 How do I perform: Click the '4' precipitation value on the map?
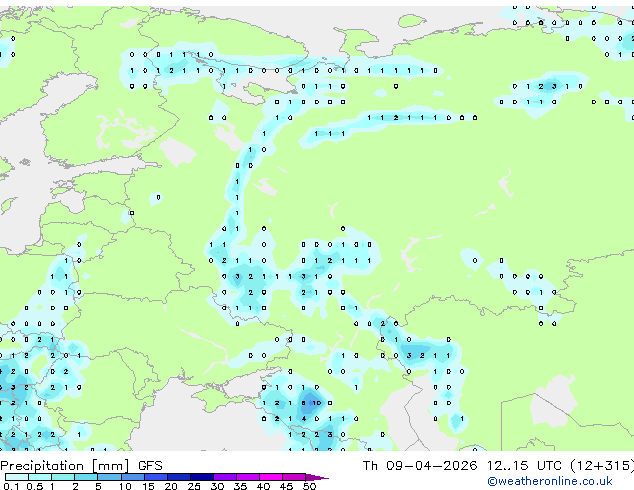[x=304, y=419]
